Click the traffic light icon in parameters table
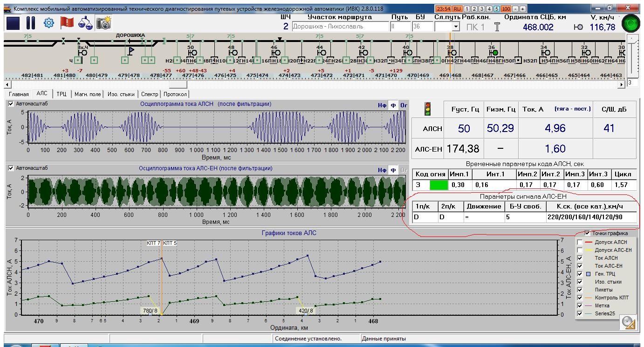Screen dimensions: 644x347 (427, 109)
